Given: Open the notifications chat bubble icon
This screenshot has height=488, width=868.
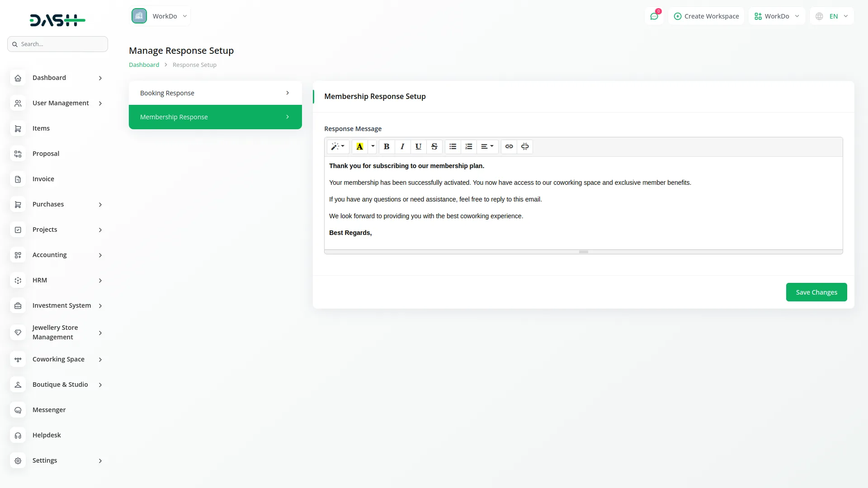Looking at the screenshot, I should 654,16.
